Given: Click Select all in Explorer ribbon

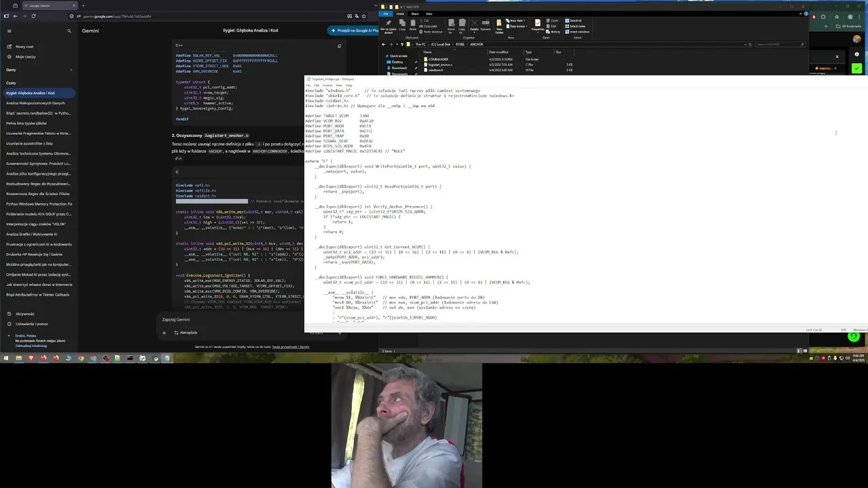Looking at the screenshot, I should click(x=575, y=21).
